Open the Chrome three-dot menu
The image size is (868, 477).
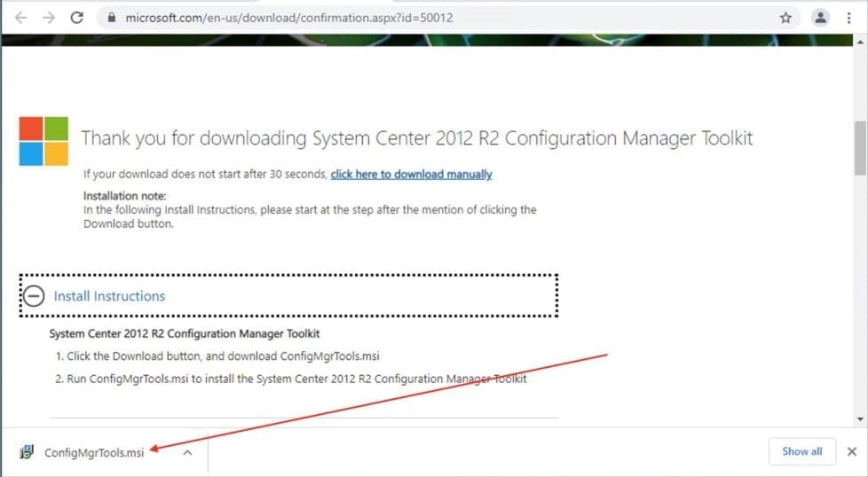point(850,18)
